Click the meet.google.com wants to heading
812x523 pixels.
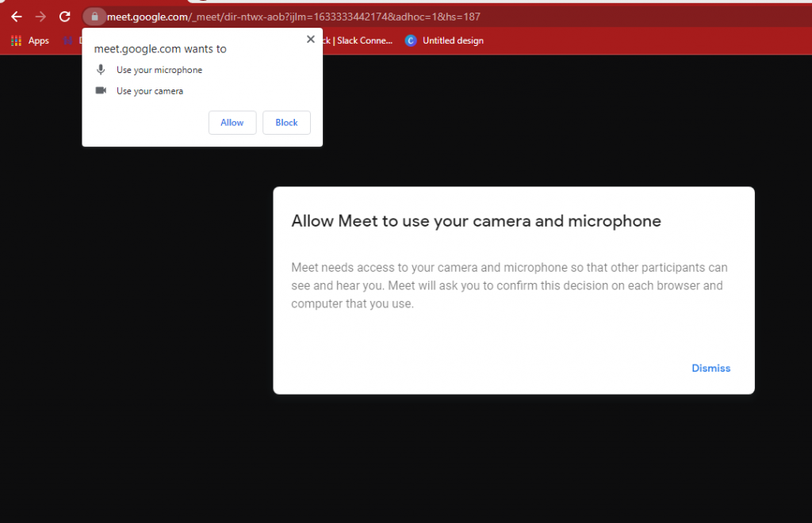pos(160,48)
